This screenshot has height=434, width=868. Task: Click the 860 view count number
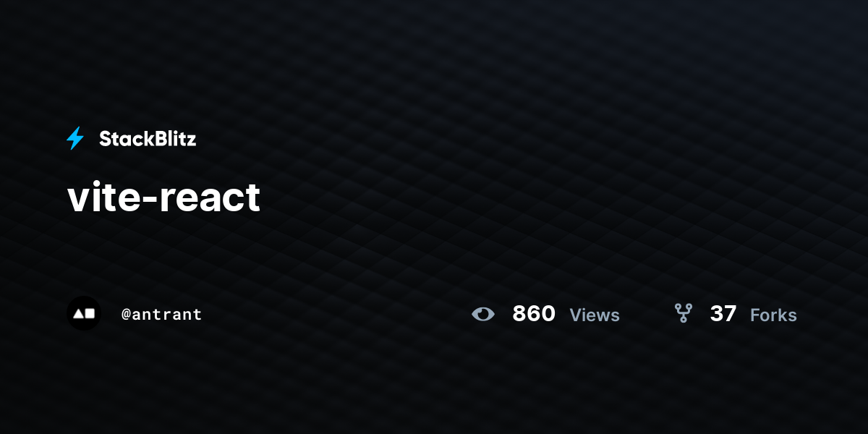pyautogui.click(x=534, y=314)
